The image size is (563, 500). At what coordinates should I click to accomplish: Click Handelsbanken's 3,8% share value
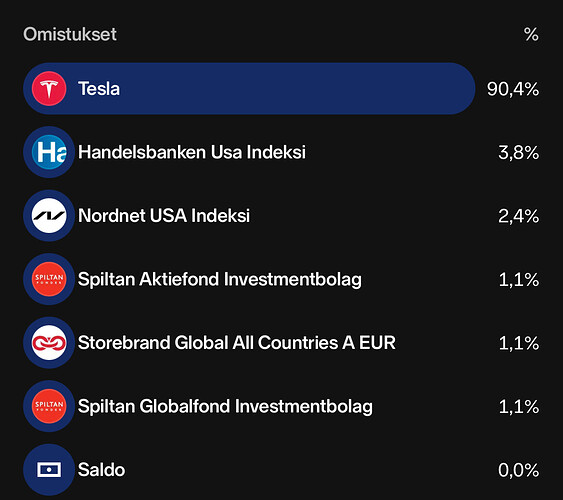pyautogui.click(x=518, y=153)
